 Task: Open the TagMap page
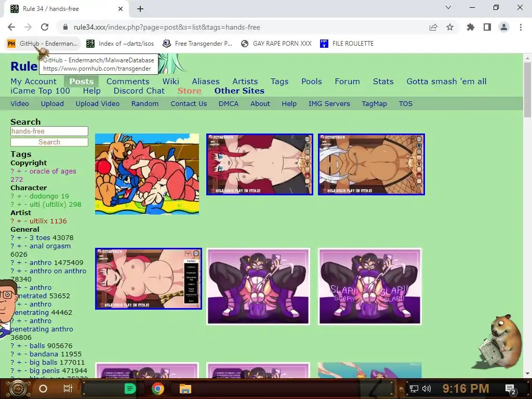click(x=374, y=104)
